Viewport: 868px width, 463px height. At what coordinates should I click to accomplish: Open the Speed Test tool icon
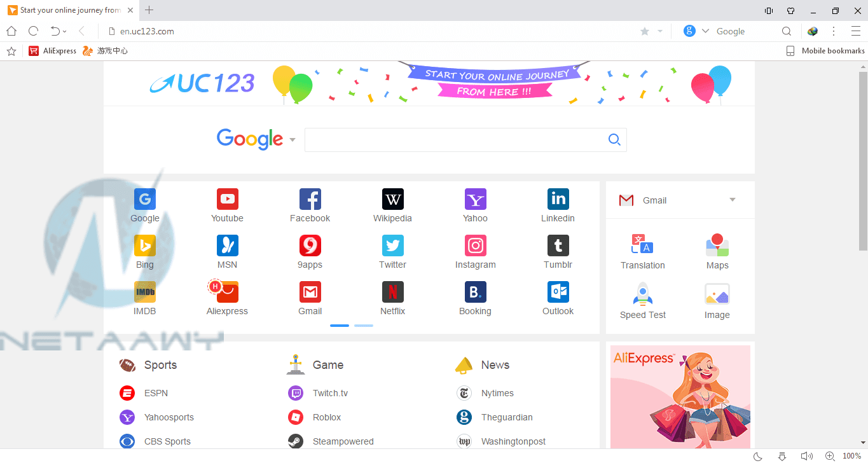point(643,294)
